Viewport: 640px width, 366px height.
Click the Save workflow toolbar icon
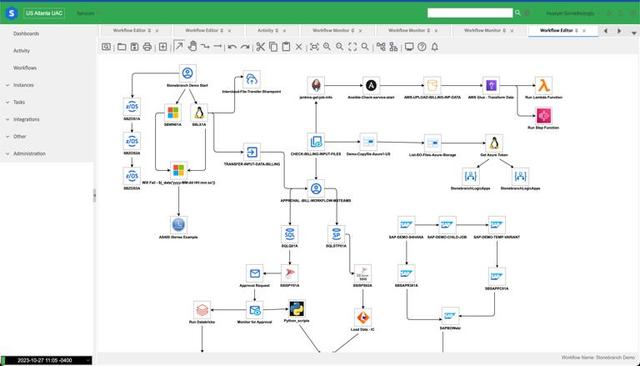pyautogui.click(x=134, y=47)
